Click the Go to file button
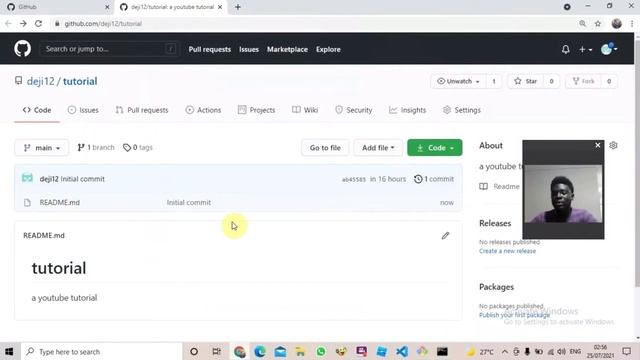 click(325, 148)
